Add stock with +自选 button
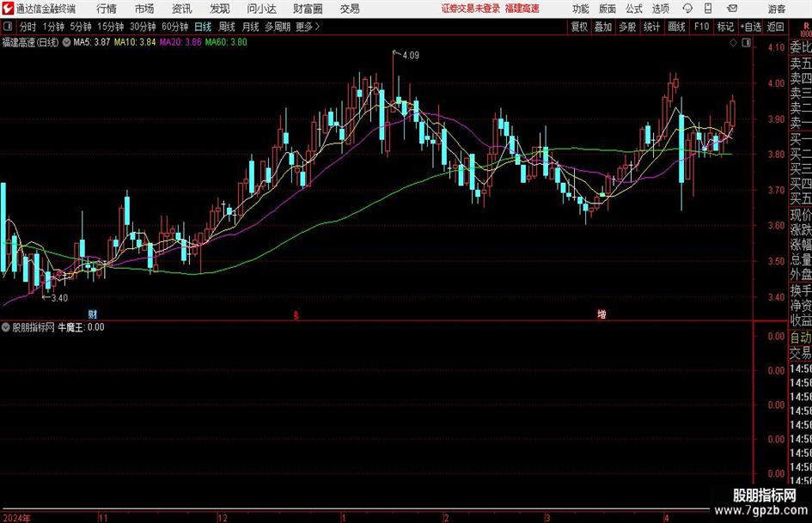The width and height of the screenshot is (812, 523). click(x=750, y=27)
